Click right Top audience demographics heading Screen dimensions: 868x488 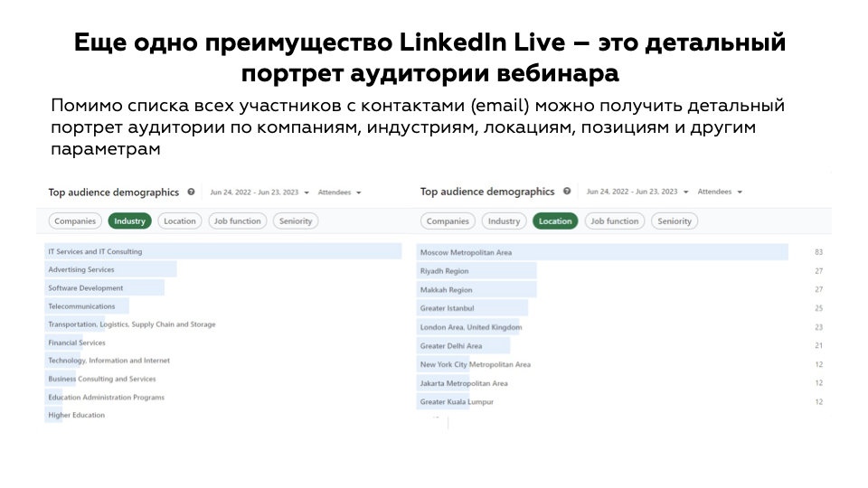pos(487,192)
